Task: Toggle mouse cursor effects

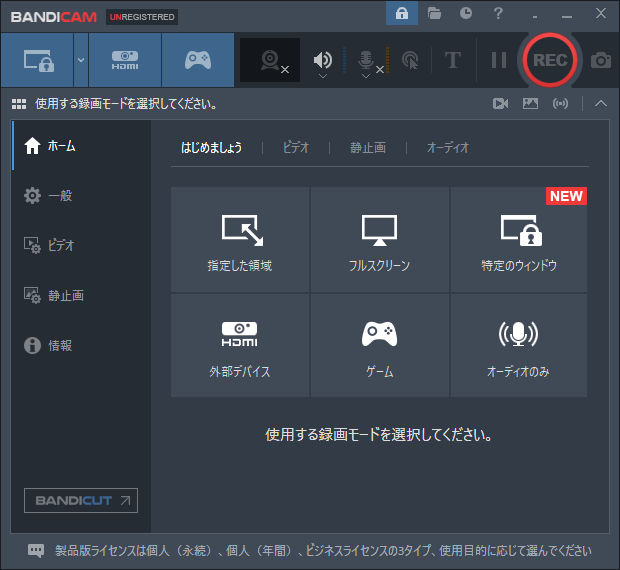Action: tap(410, 60)
